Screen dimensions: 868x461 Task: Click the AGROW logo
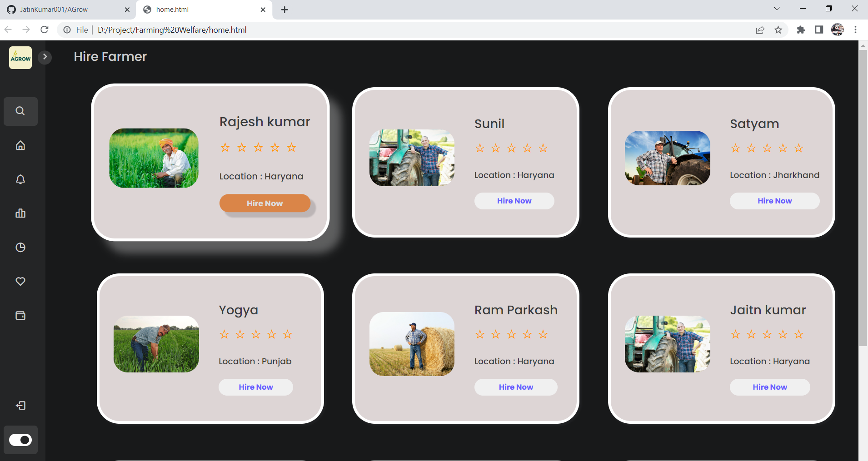point(20,57)
